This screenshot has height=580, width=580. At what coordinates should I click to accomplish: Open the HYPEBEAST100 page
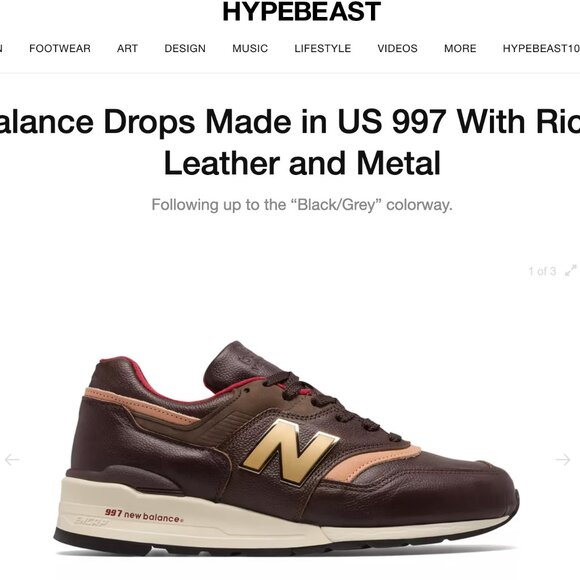tap(541, 48)
